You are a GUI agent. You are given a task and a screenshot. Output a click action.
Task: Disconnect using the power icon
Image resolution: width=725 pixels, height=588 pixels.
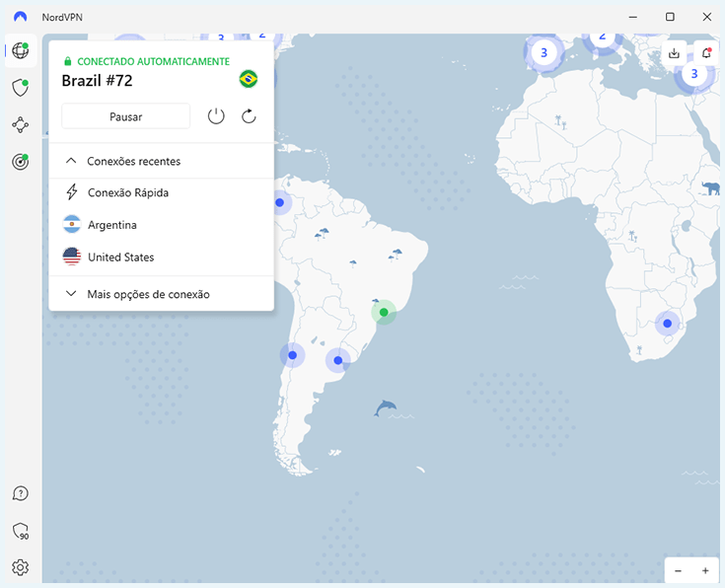click(x=216, y=116)
